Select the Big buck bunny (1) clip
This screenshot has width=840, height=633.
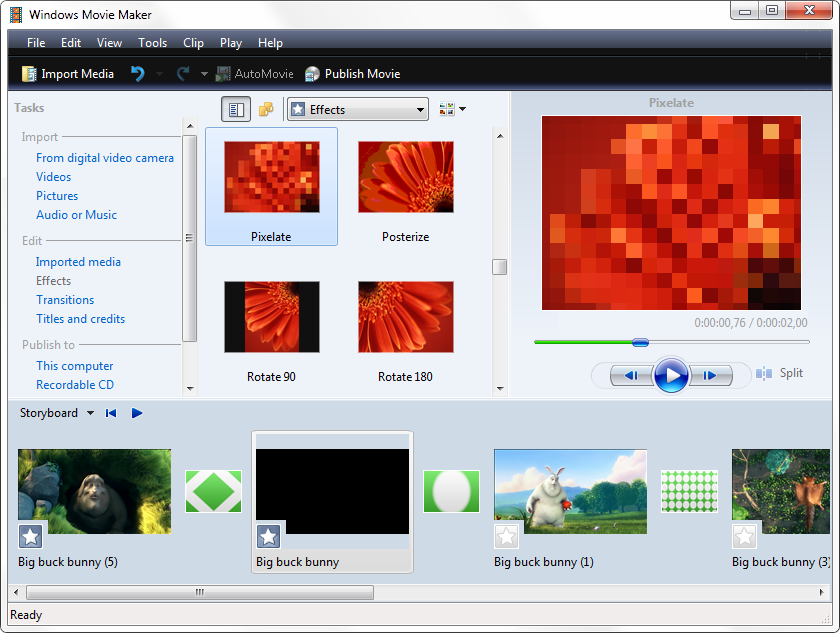coord(571,491)
